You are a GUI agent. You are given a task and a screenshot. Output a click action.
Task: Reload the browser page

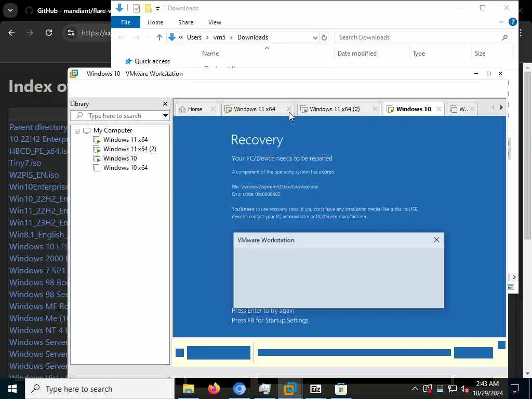49,33
